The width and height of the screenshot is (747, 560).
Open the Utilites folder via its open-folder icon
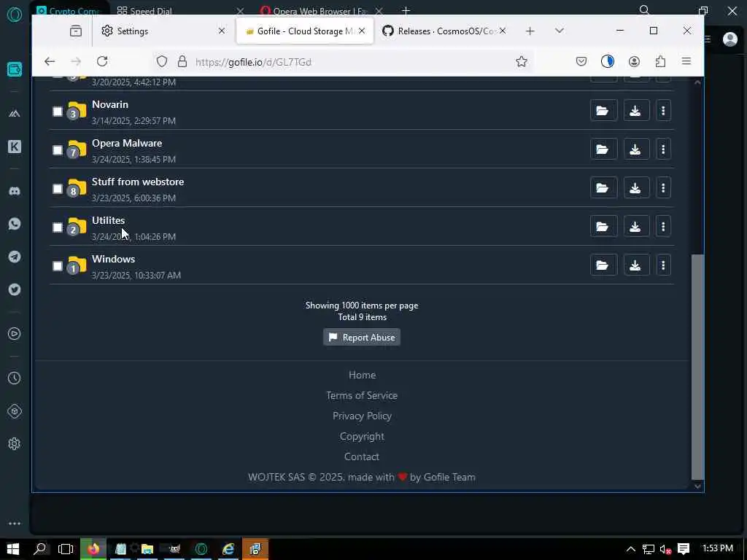(x=603, y=227)
